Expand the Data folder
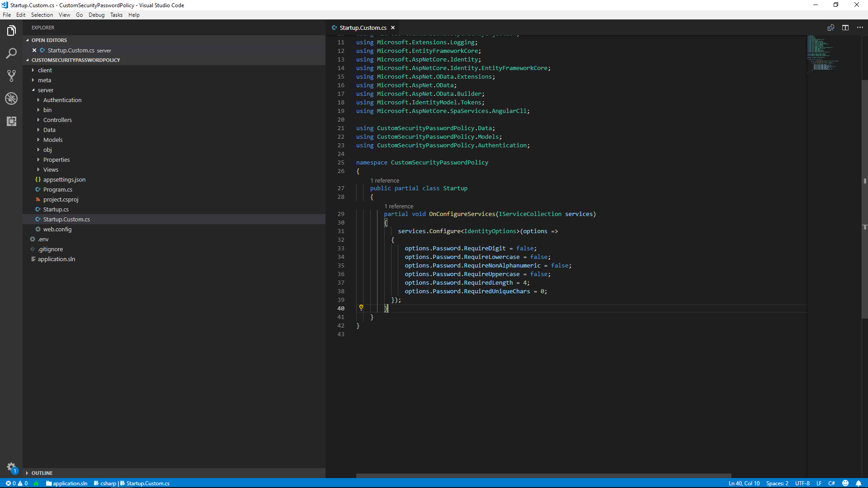The height and width of the screenshot is (488, 868). (x=174, y=130)
